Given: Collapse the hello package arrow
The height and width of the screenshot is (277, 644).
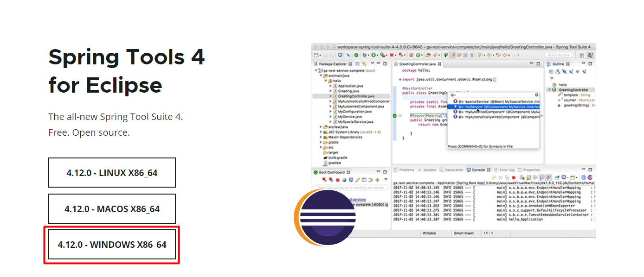Looking at the screenshot, I should tap(326, 81).
